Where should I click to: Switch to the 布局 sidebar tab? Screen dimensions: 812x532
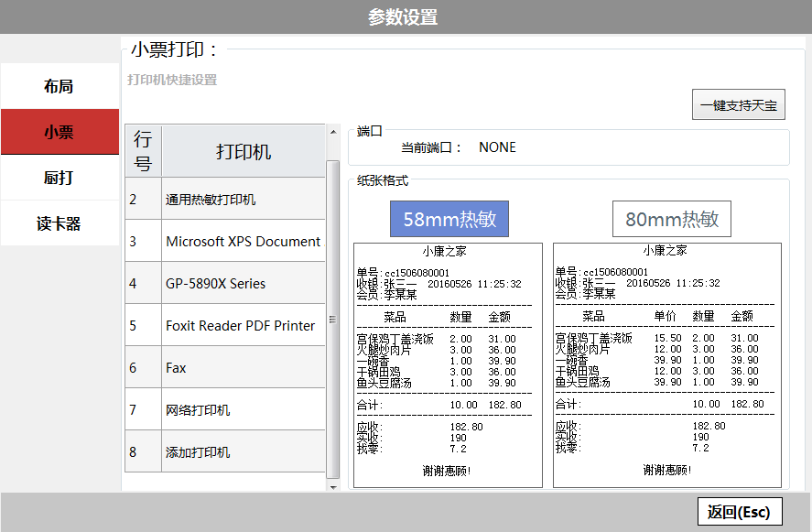[x=59, y=85]
